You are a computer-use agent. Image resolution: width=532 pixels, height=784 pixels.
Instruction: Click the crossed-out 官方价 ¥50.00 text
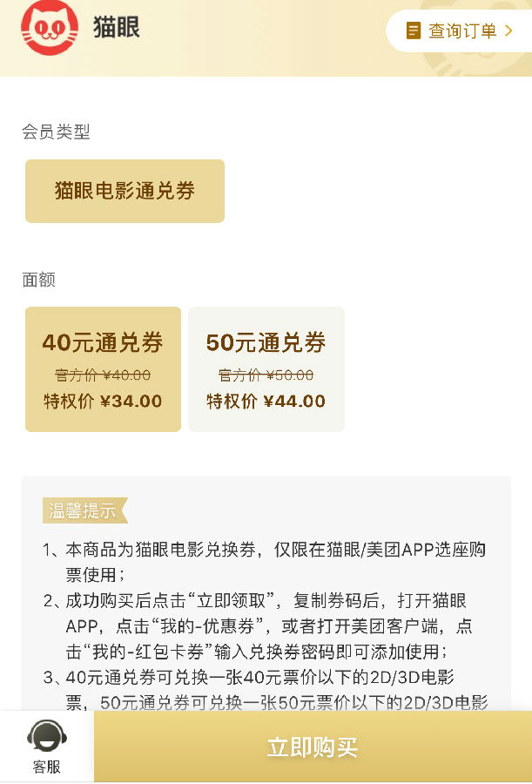pos(266,375)
